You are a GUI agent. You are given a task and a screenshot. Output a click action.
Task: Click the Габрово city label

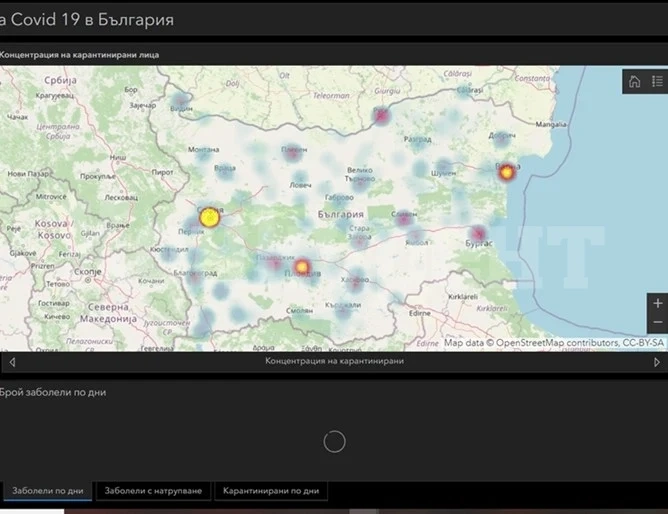339,197
